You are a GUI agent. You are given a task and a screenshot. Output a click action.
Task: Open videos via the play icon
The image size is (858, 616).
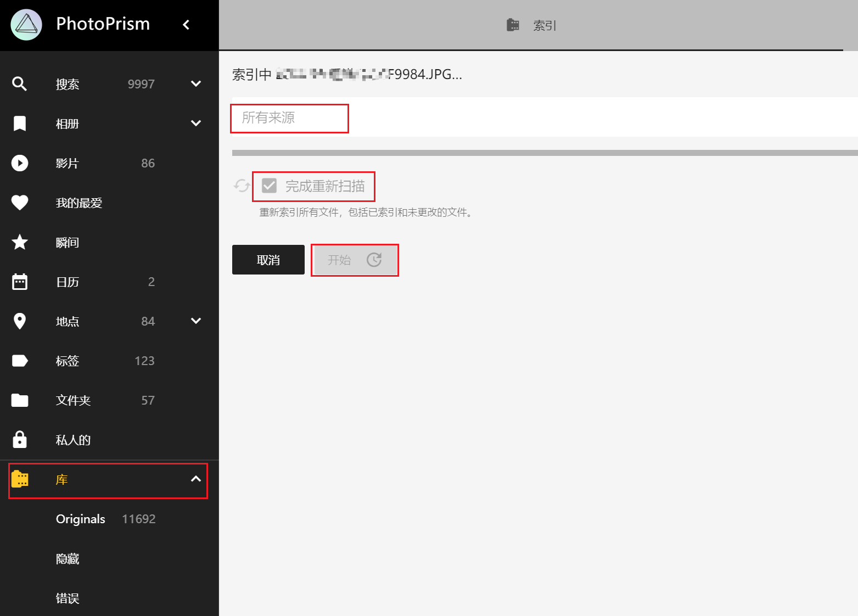pos(20,163)
